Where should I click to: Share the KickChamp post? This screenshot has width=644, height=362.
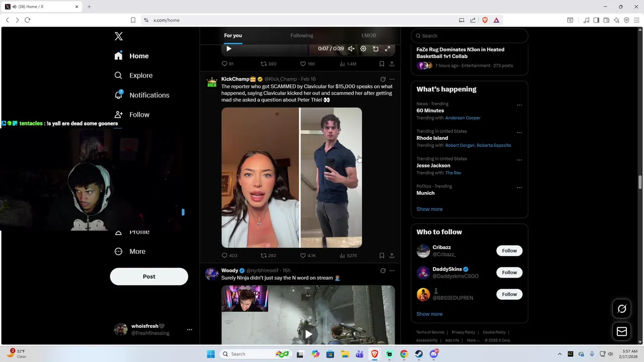(x=392, y=255)
